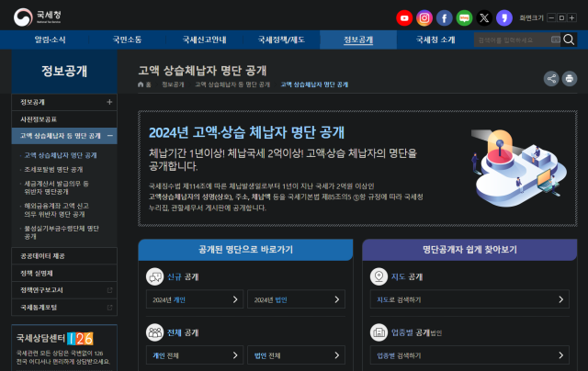This screenshot has height=371, width=588.
Task: Decrease screen size with minus button
Action: [551, 17]
